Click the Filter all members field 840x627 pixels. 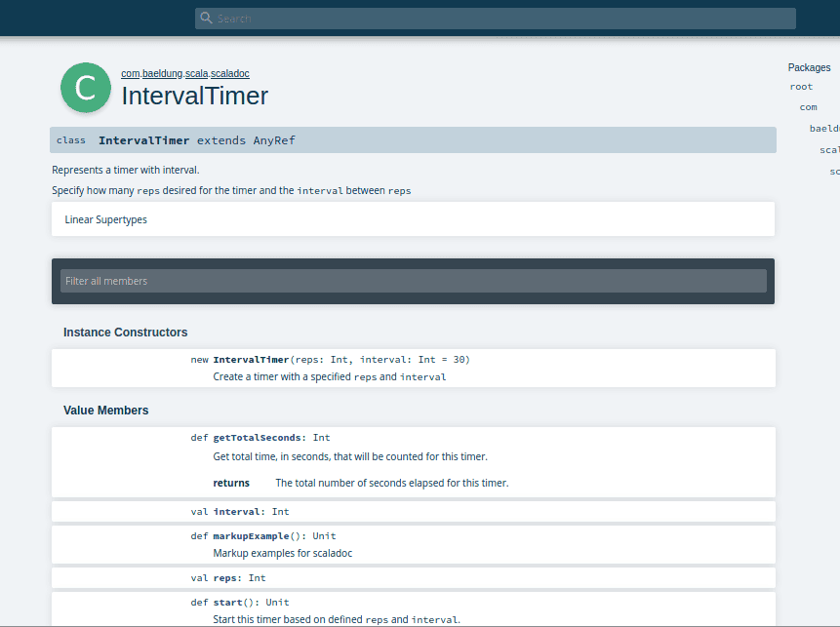click(413, 281)
